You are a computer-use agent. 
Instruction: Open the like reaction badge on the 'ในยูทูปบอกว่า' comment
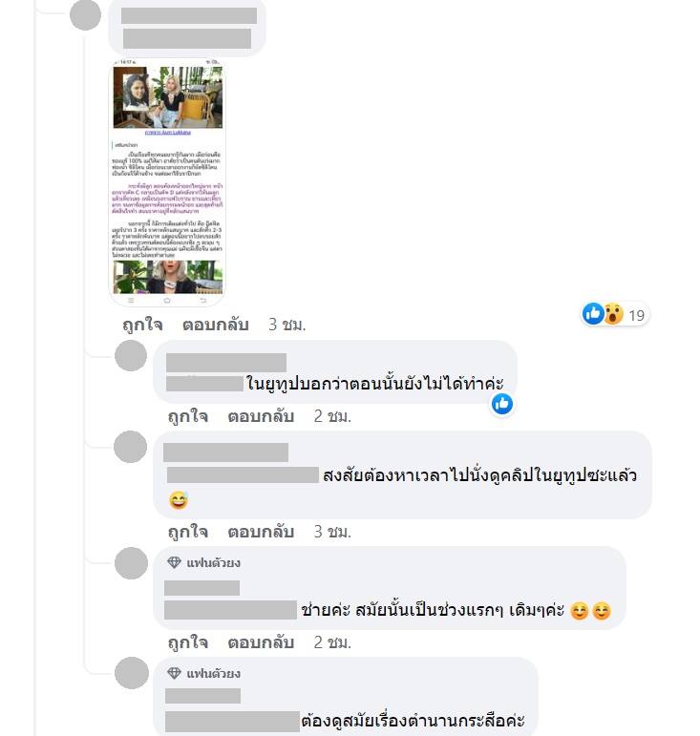502,404
